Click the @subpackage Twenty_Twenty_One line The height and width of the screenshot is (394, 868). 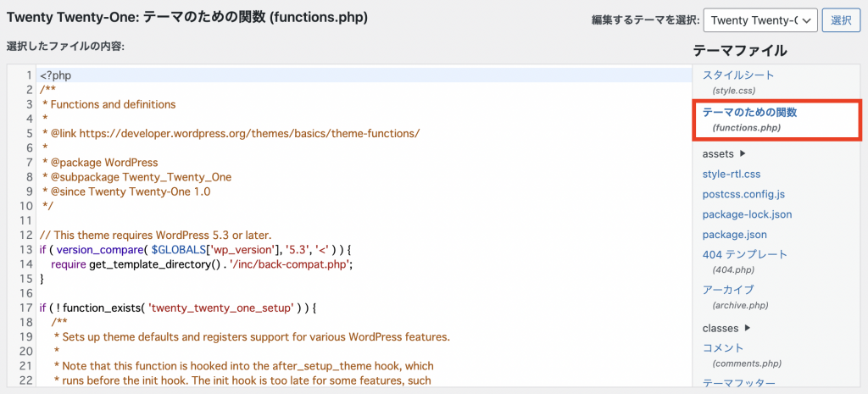[136, 177]
